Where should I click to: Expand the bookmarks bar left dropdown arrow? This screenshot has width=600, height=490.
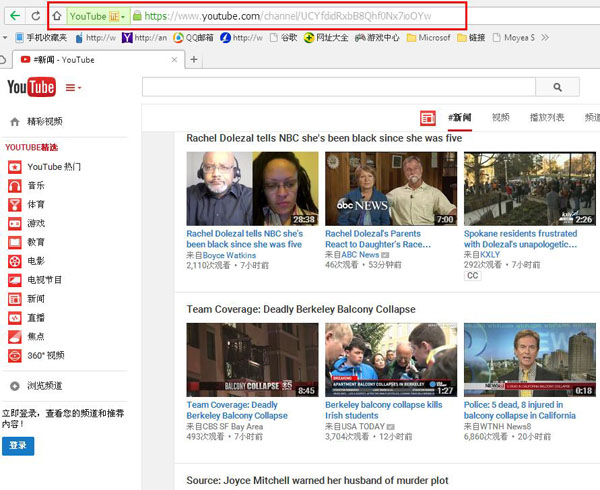point(5,37)
